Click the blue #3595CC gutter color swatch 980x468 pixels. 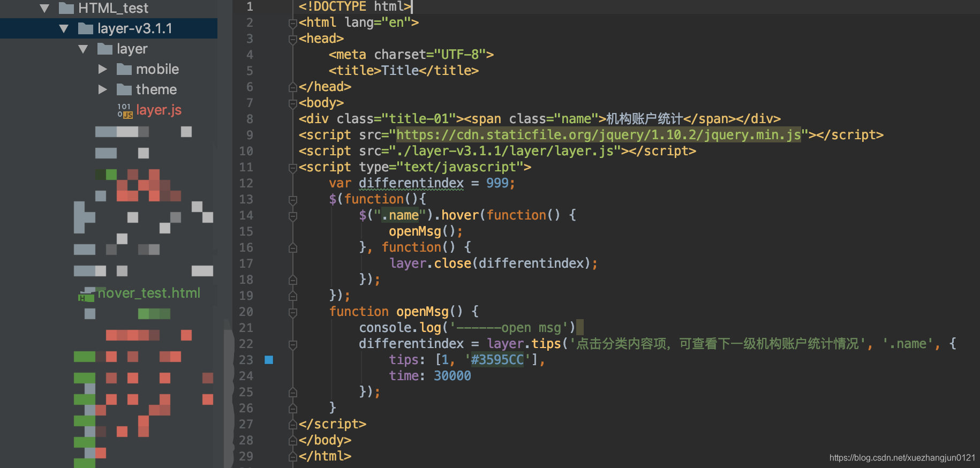(x=269, y=360)
